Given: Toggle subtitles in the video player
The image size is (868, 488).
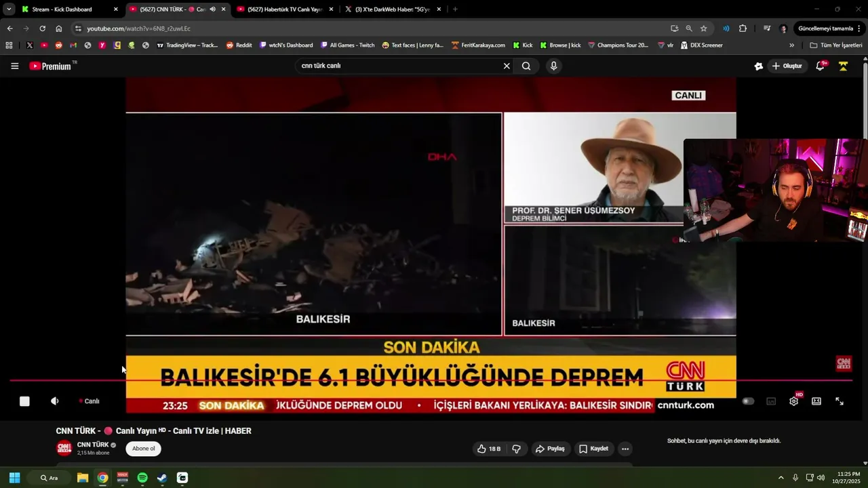Looking at the screenshot, I should click(771, 401).
